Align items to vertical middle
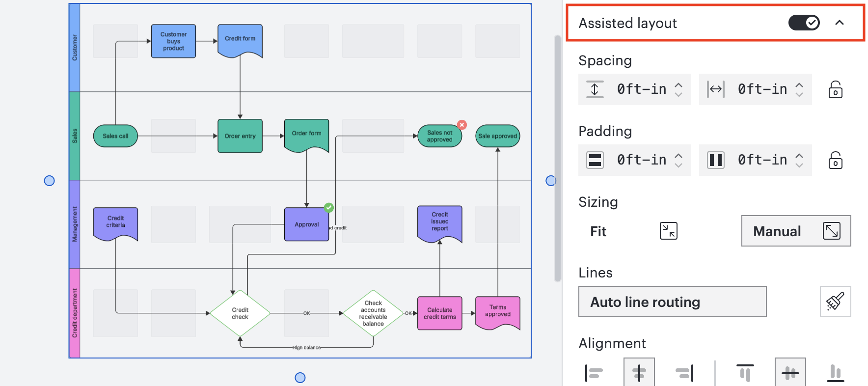 (790, 373)
